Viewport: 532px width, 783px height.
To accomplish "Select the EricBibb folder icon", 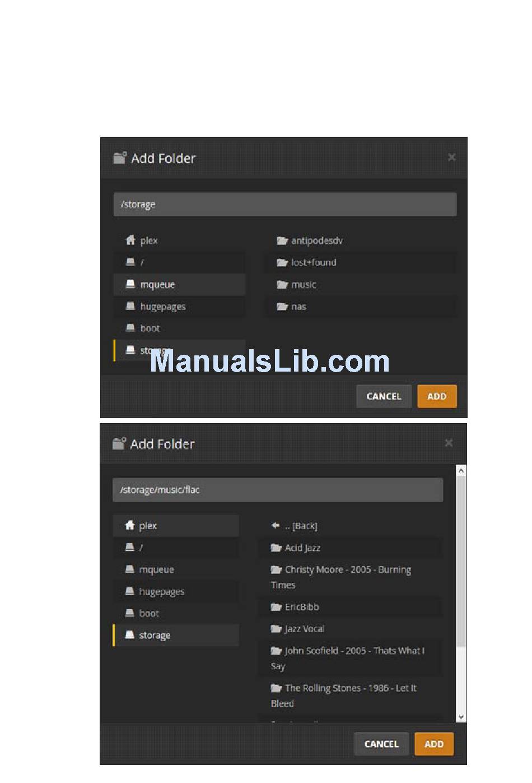I will click(276, 606).
